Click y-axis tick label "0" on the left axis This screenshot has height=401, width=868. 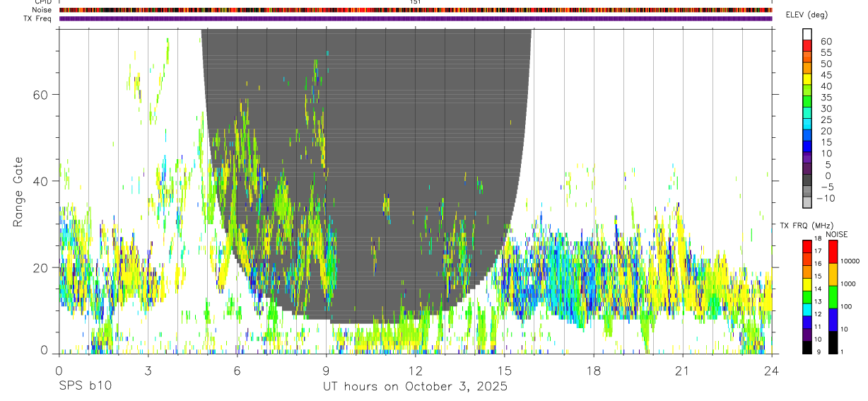tap(45, 349)
